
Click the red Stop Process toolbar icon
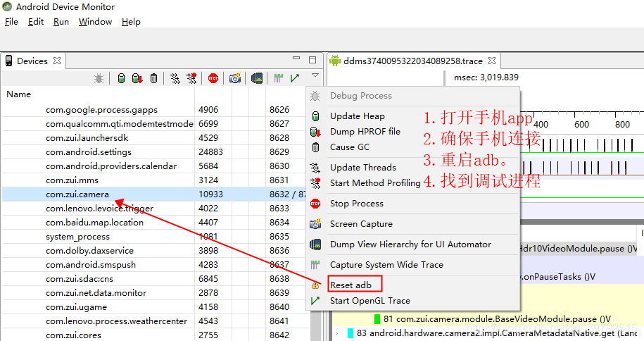pyautogui.click(x=213, y=78)
